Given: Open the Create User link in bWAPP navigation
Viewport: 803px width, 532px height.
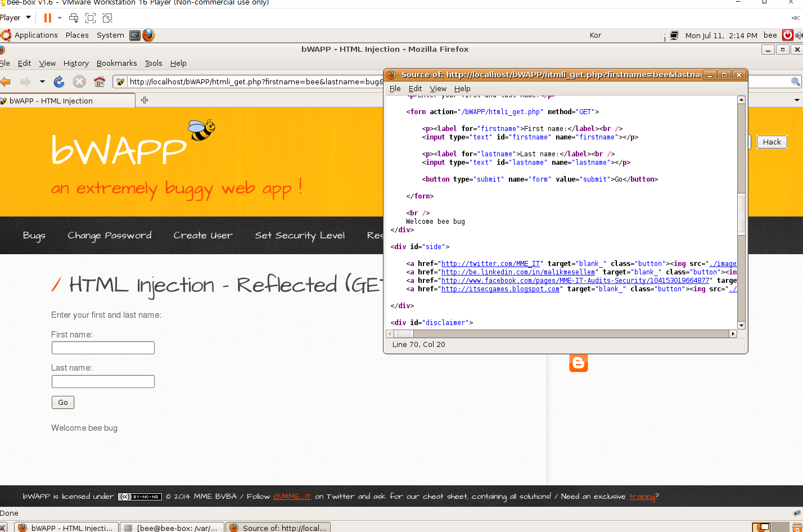Looking at the screenshot, I should point(203,235).
